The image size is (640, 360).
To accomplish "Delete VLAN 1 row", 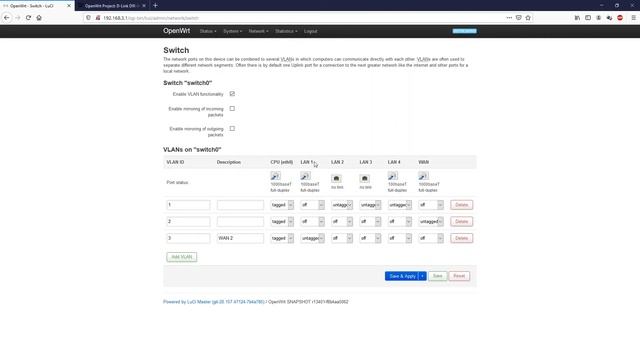I will 462,205.
